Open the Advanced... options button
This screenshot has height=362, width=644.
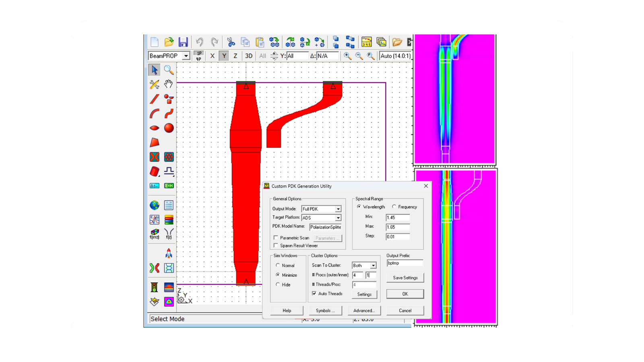coord(364,311)
